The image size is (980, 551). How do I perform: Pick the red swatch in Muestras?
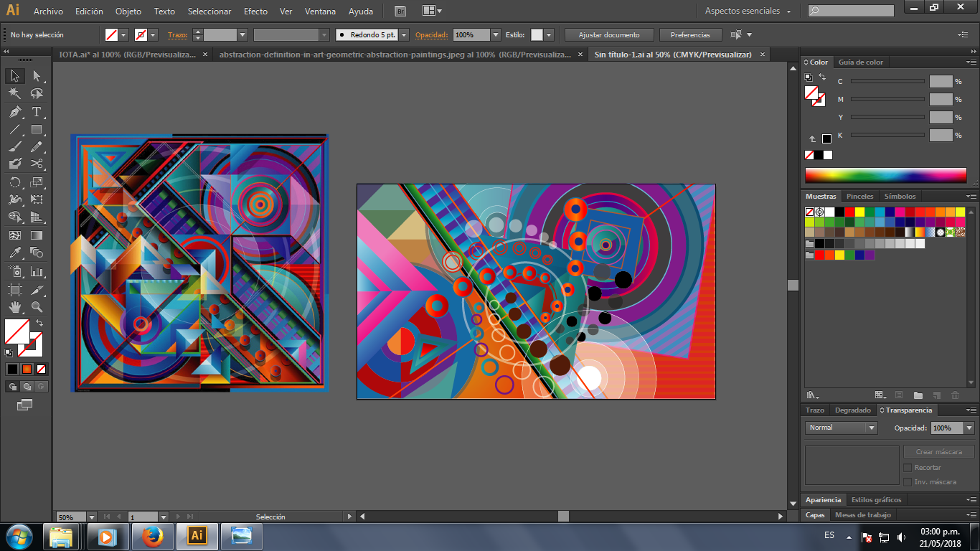(849, 212)
